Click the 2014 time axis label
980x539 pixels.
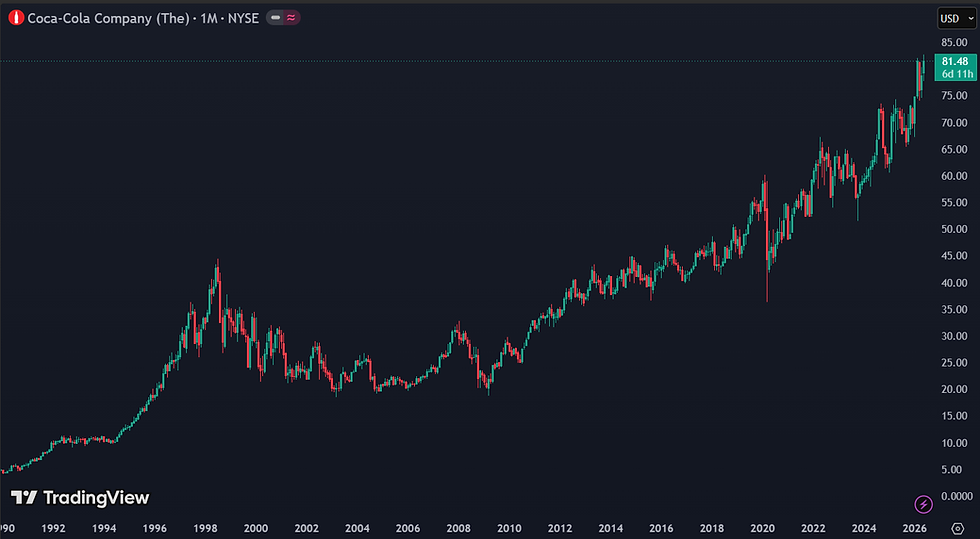click(x=611, y=529)
